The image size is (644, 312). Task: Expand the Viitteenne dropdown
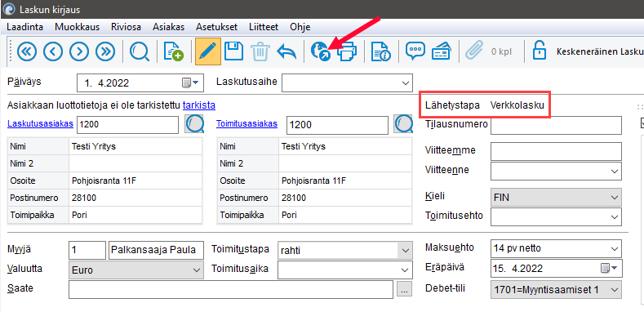[615, 171]
